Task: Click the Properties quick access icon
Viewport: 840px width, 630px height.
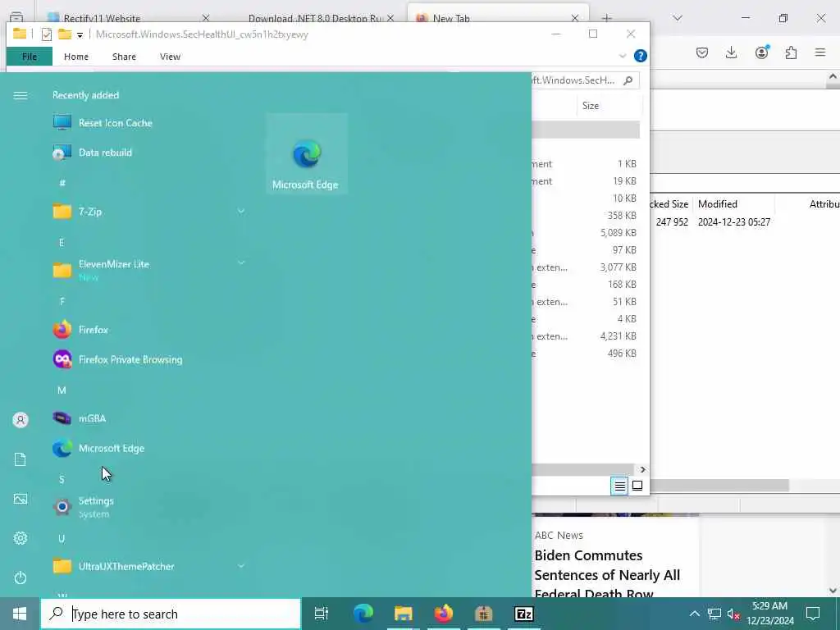Action: coord(47,34)
